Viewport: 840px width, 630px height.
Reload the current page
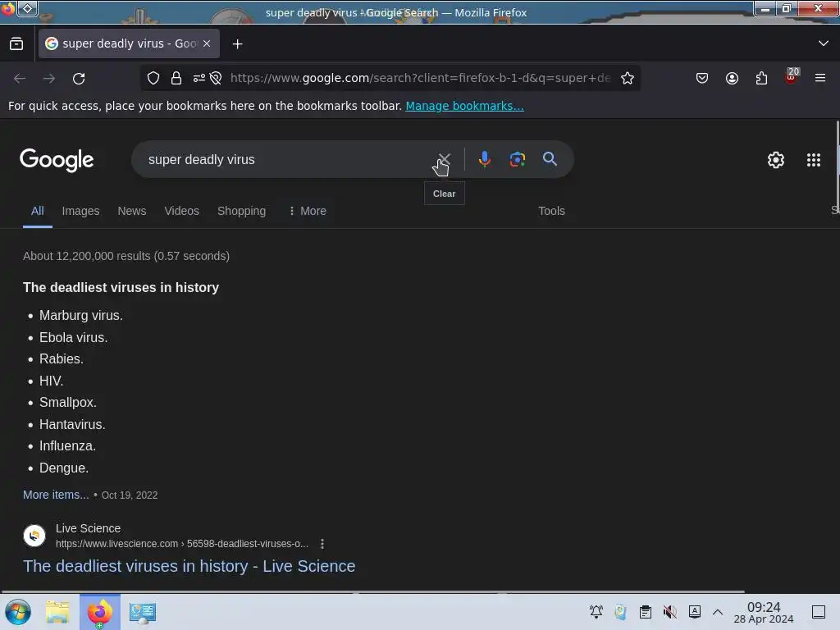79,79
